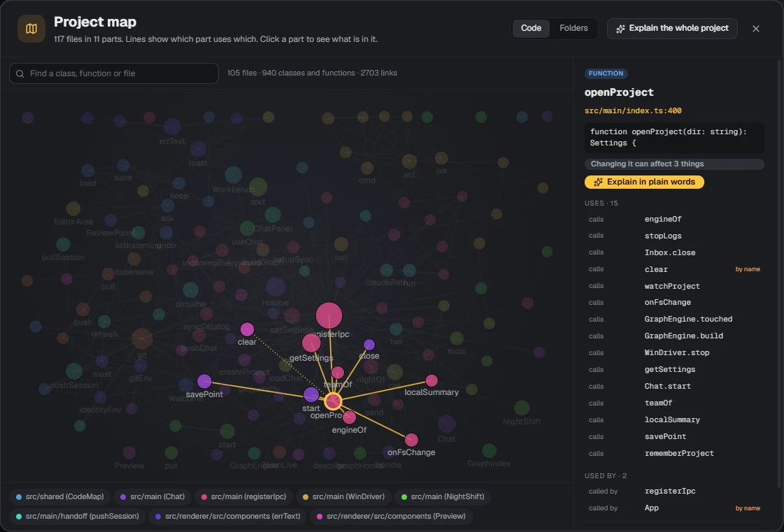Expand 'Changing it can affect 3 things'
The height and width of the screenshot is (532, 784).
674,164
